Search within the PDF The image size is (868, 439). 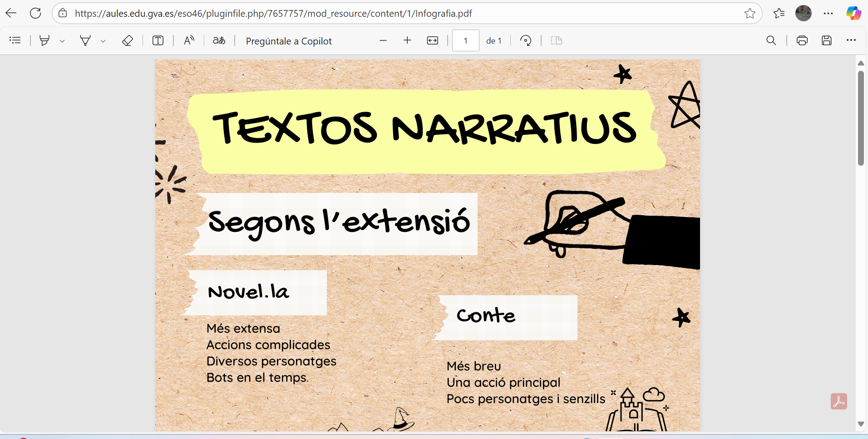pyautogui.click(x=771, y=40)
